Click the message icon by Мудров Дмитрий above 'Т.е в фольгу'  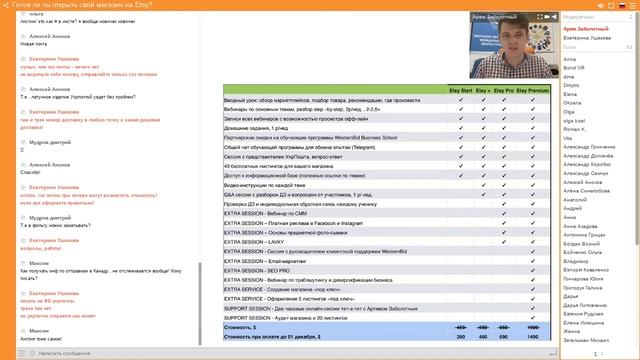pos(23,218)
